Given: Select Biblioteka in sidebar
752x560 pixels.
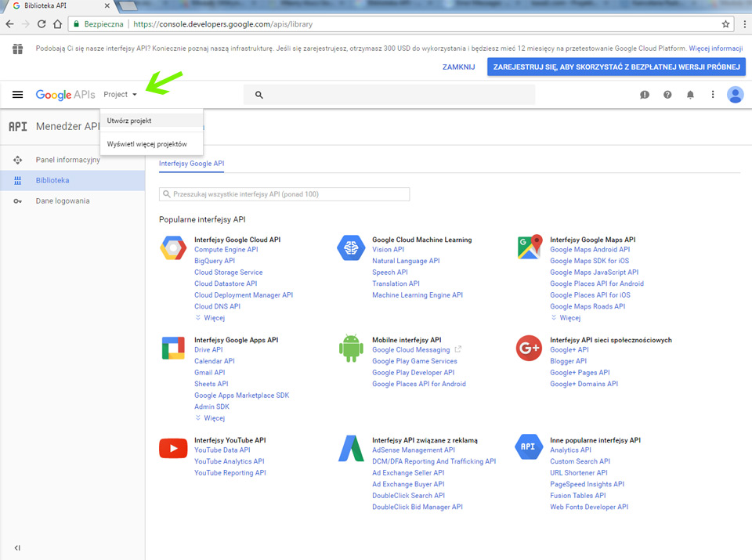Looking at the screenshot, I should pyautogui.click(x=72, y=180).
